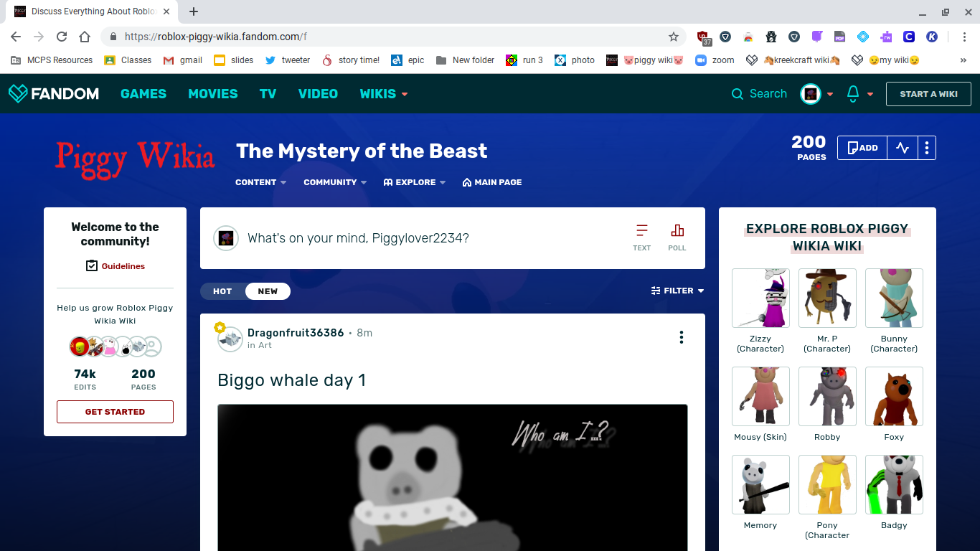Reload the page

point(62,37)
